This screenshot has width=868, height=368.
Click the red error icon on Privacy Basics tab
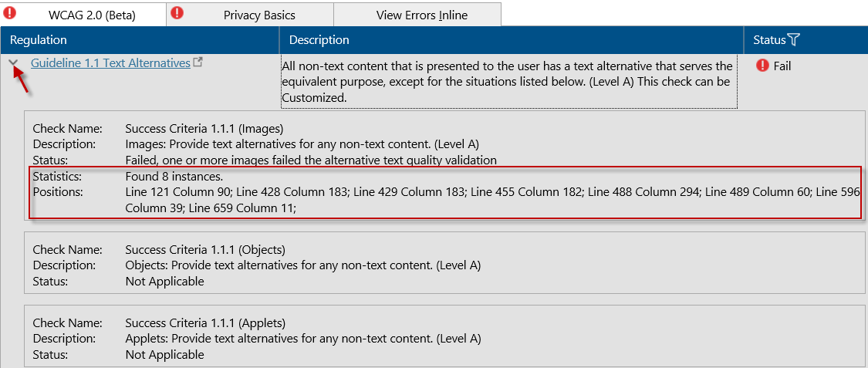click(x=177, y=12)
